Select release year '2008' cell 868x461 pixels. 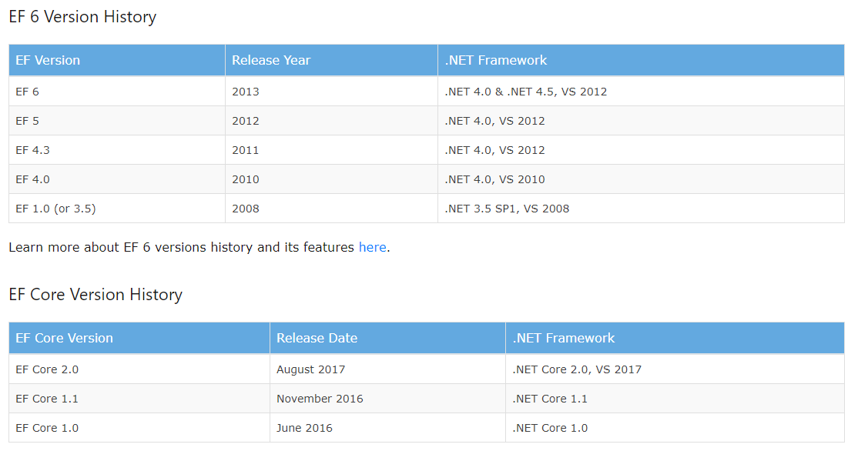coord(332,209)
